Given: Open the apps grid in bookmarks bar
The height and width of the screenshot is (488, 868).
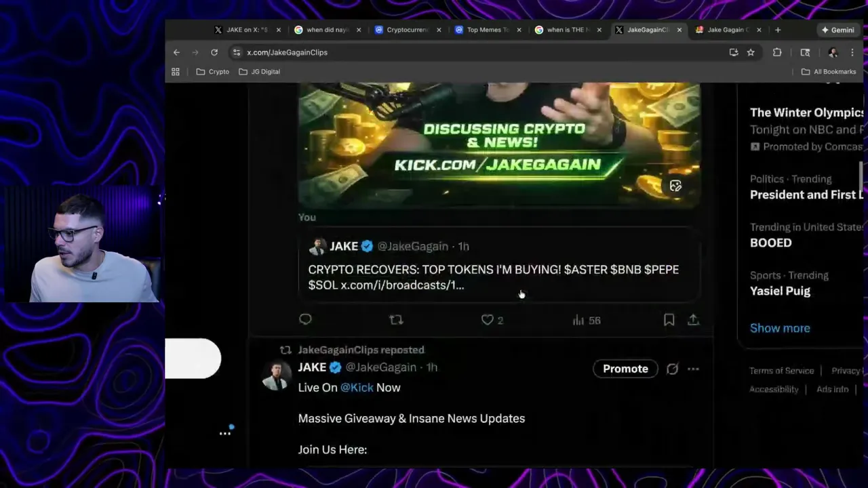Looking at the screenshot, I should tap(176, 71).
